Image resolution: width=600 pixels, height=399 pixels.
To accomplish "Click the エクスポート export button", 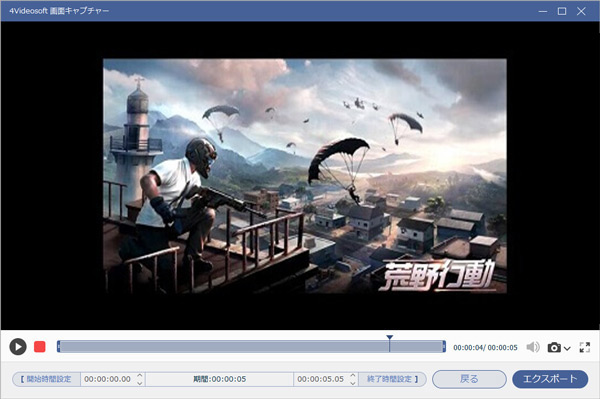I will tap(550, 379).
